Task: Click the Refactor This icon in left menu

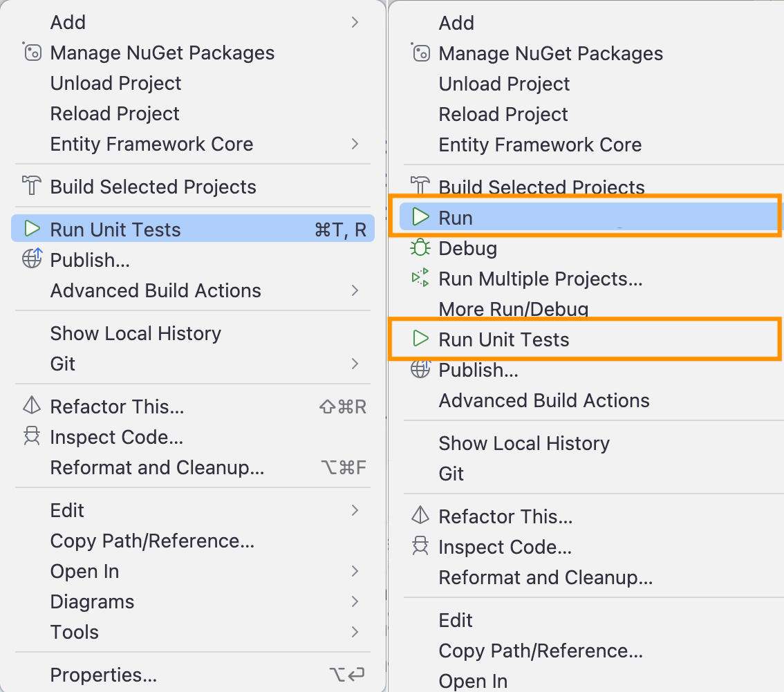Action: pos(32,406)
